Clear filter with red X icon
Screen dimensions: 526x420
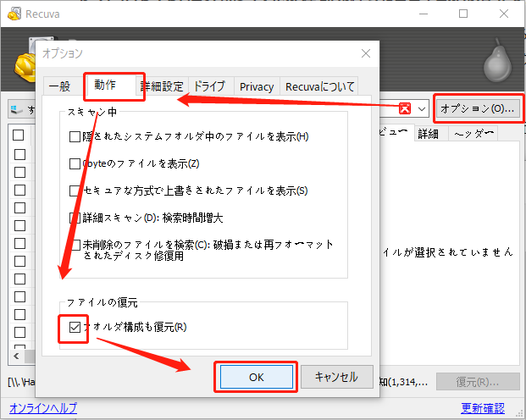pos(405,108)
